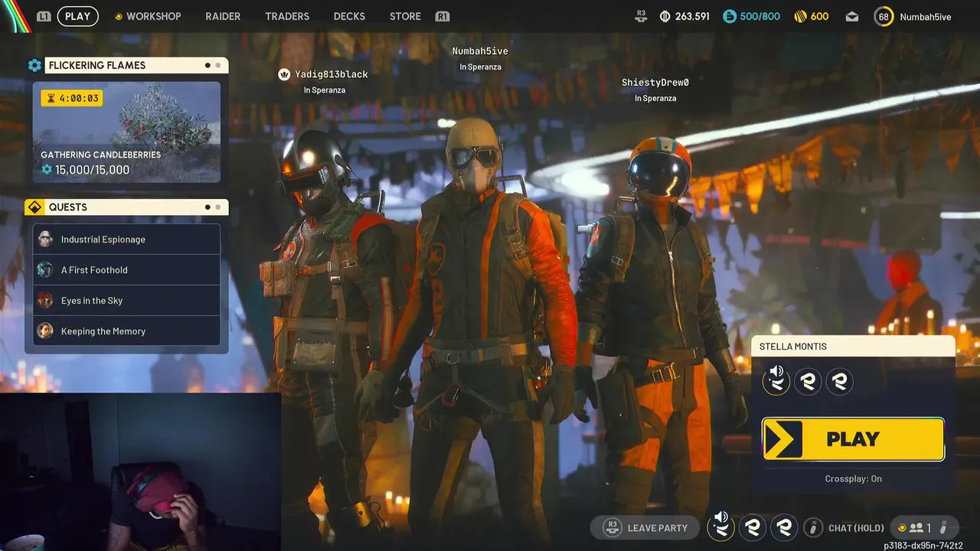980x551 pixels.
Task: Click the Yadig813black player name
Action: coord(332,74)
